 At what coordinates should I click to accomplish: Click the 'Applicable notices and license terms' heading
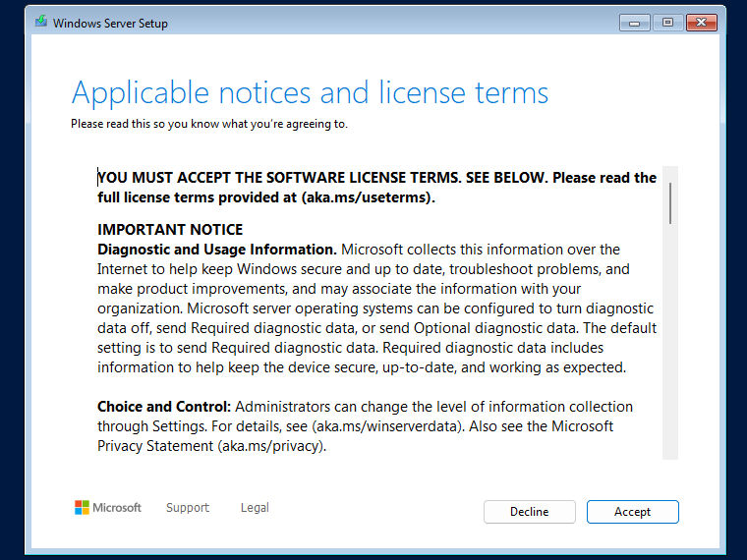coord(310,93)
